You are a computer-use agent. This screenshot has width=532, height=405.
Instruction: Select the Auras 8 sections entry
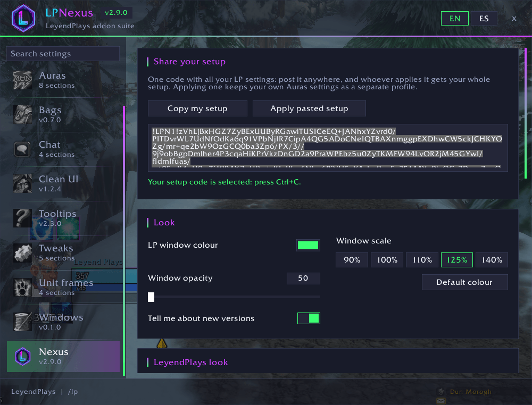tap(63, 80)
